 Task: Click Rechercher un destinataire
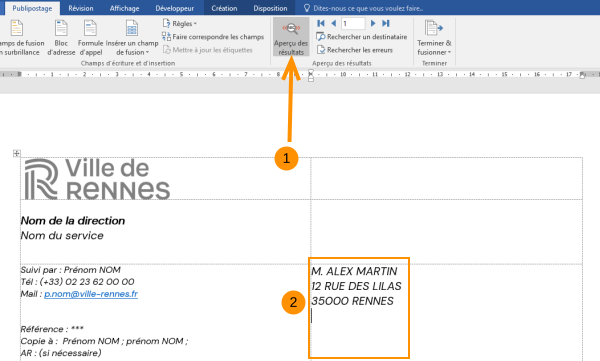pyautogui.click(x=362, y=37)
